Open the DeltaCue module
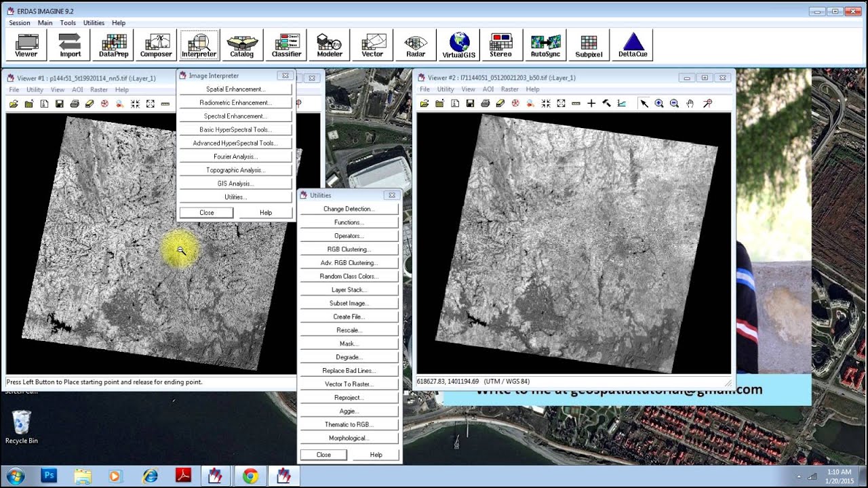The image size is (868, 488). tap(632, 45)
